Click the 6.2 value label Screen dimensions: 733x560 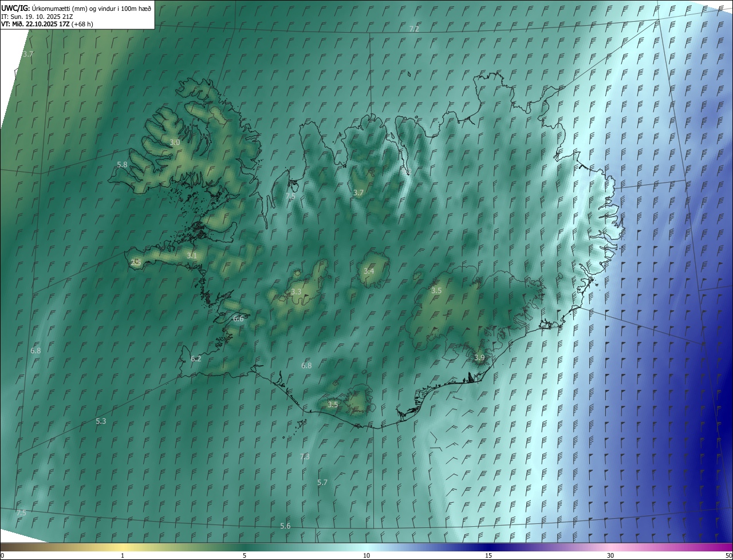(196, 358)
